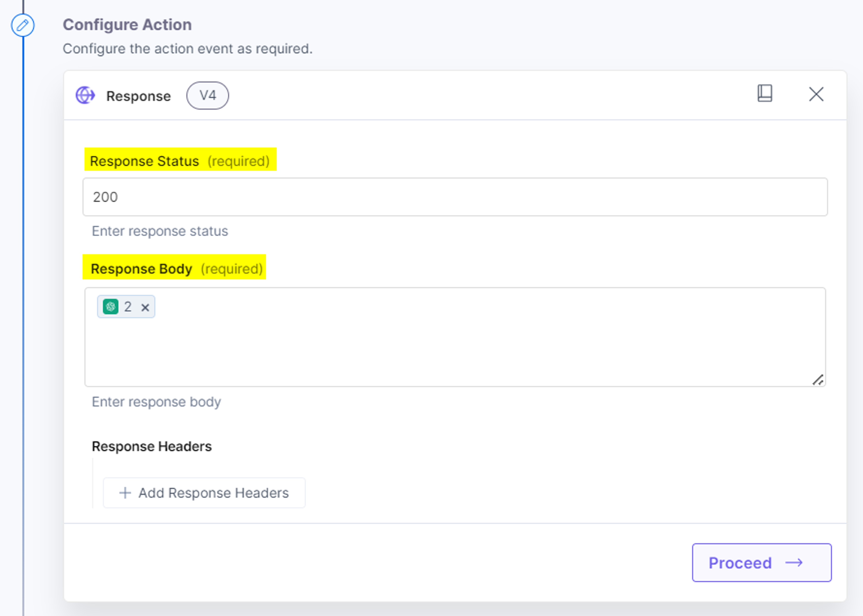Remove the mapped value tag 2

(x=145, y=307)
